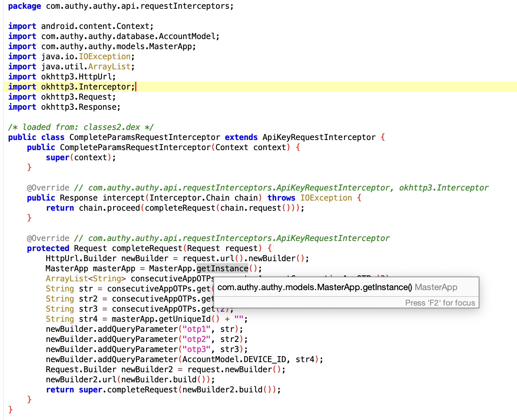Click ArrayList<String> consecutiveAppOTPs declaration
Viewport: 517px width, 420px height.
[130, 279]
